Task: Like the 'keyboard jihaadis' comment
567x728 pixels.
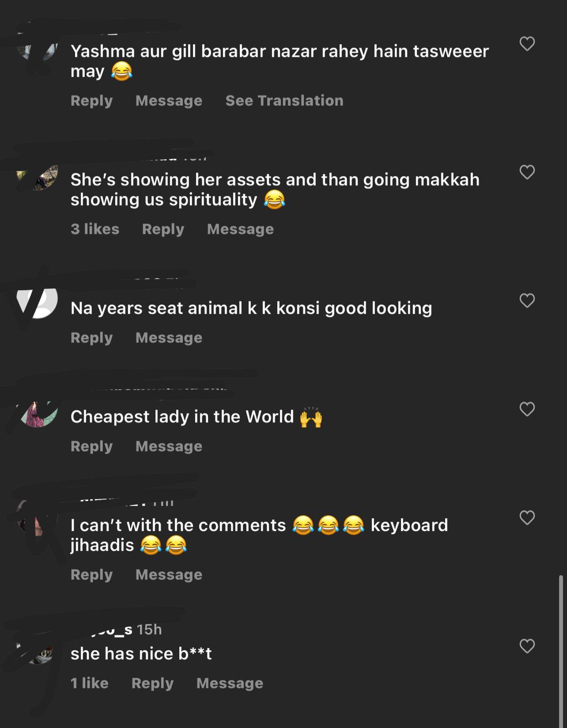Action: coord(527,517)
